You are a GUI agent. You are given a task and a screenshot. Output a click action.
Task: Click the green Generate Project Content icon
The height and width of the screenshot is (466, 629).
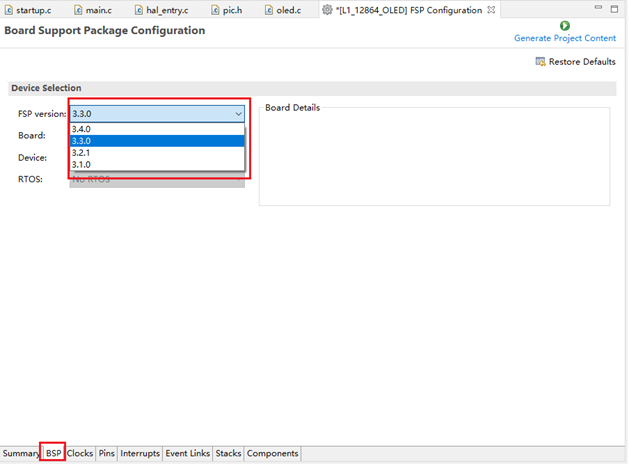tap(565, 26)
